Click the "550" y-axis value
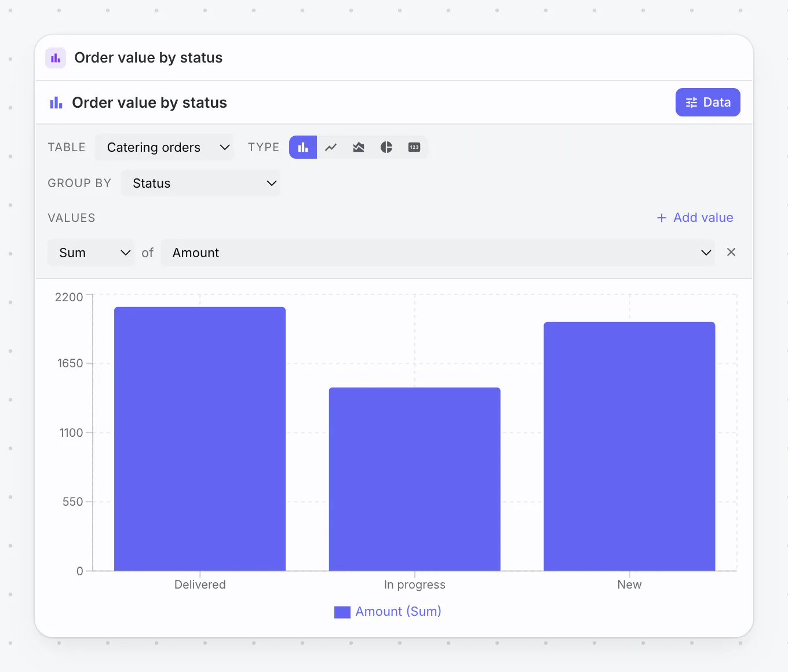Screen dimensions: 788x672 (73, 502)
